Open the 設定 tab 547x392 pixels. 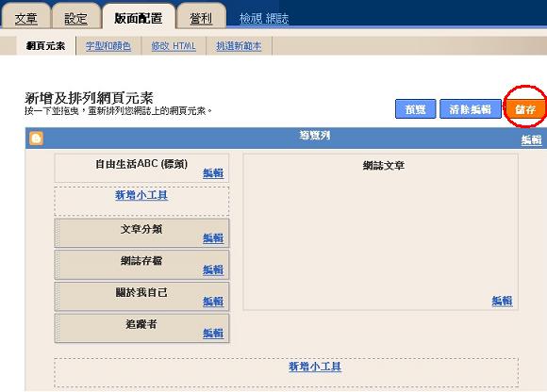click(x=76, y=17)
